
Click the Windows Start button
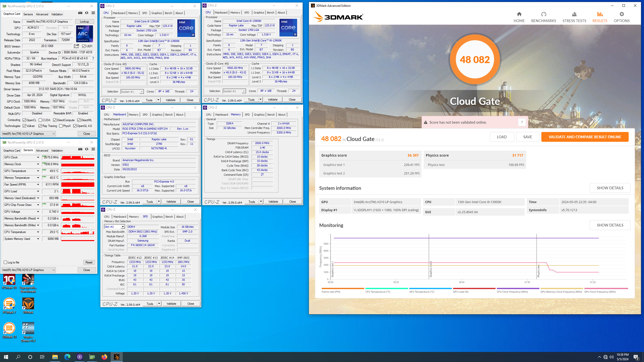(x=6, y=357)
